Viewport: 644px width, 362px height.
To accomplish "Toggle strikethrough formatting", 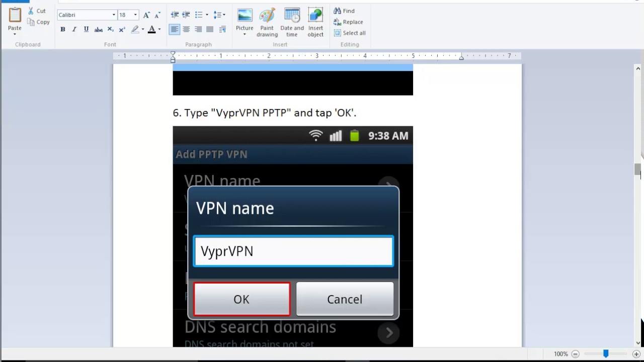I will point(99,30).
